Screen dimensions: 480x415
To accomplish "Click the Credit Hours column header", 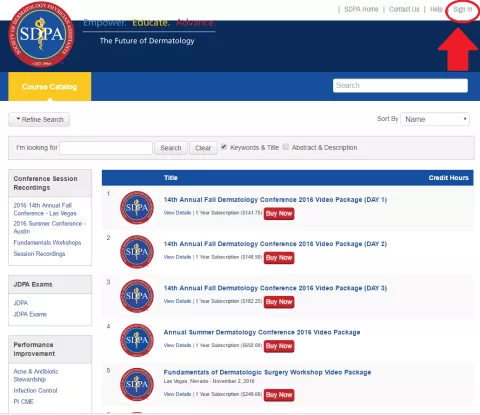I will point(448,178).
